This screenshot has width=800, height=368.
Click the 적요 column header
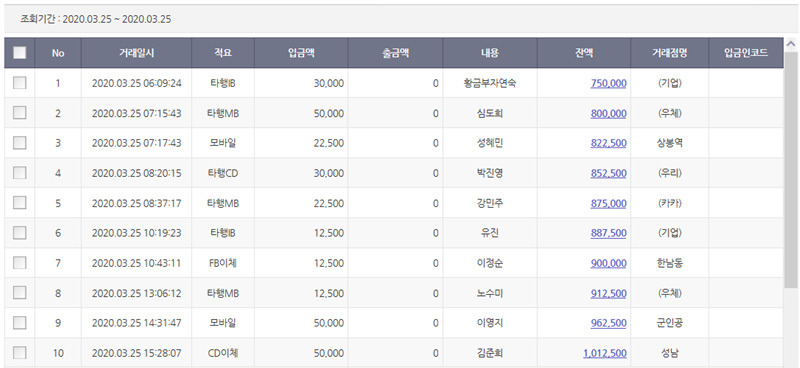click(223, 53)
